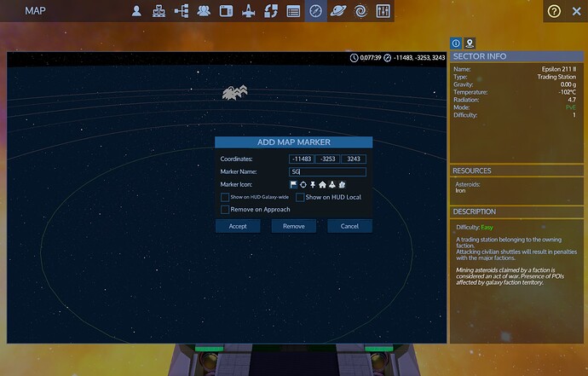Click the Remove marker button
This screenshot has height=376, width=588.
(x=293, y=226)
